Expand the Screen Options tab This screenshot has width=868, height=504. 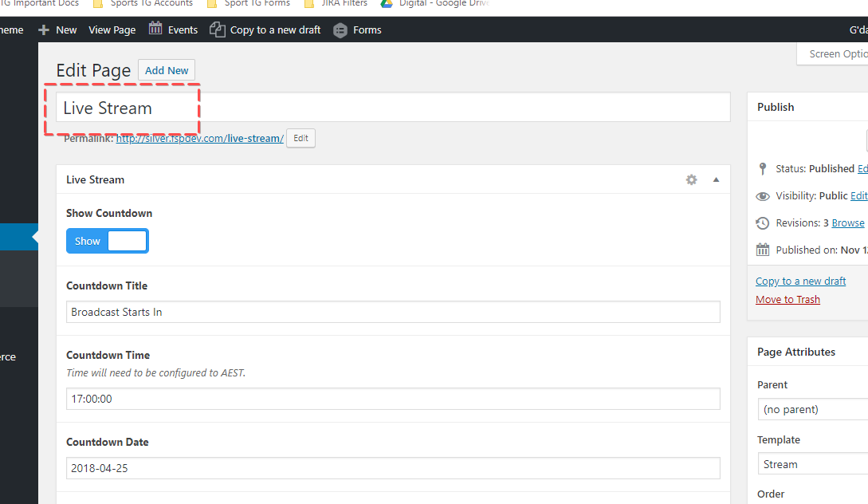point(833,53)
